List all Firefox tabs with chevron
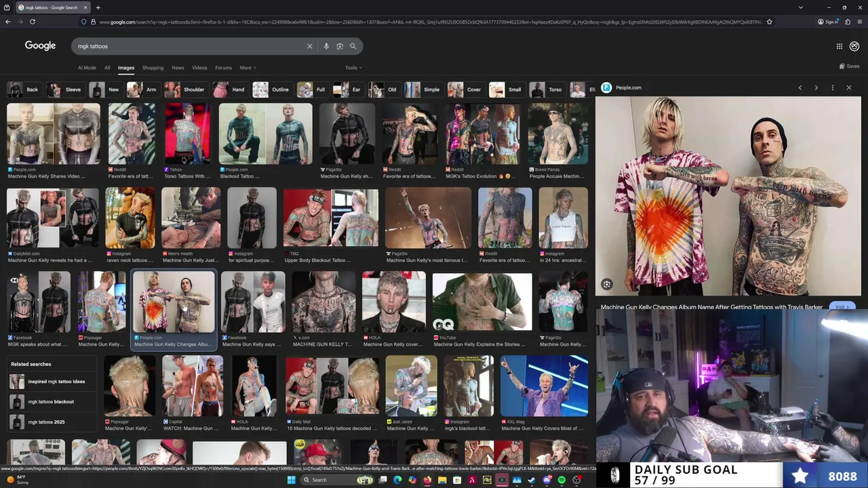Image resolution: width=868 pixels, height=488 pixels. 801,7
